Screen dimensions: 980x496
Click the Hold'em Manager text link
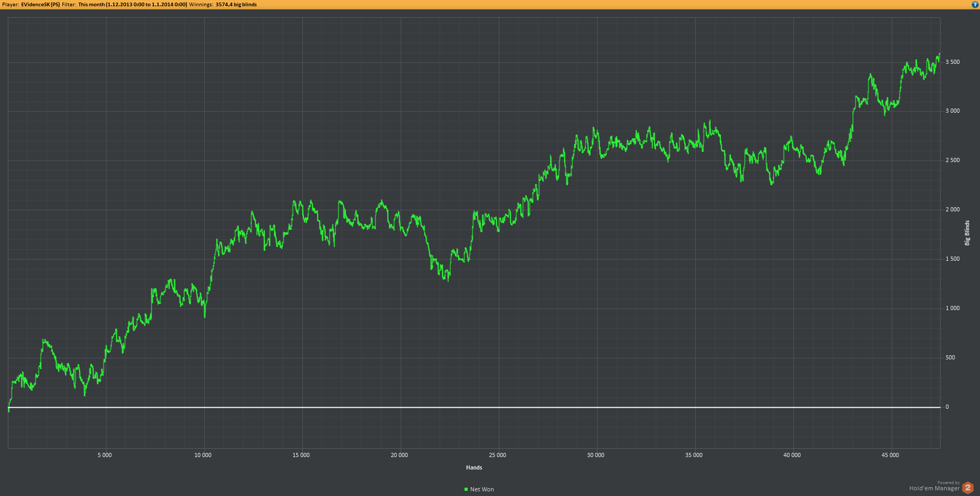(x=934, y=488)
